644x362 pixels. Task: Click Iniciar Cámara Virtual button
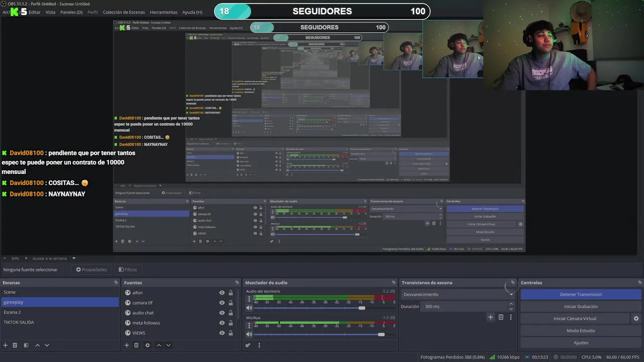point(575,319)
